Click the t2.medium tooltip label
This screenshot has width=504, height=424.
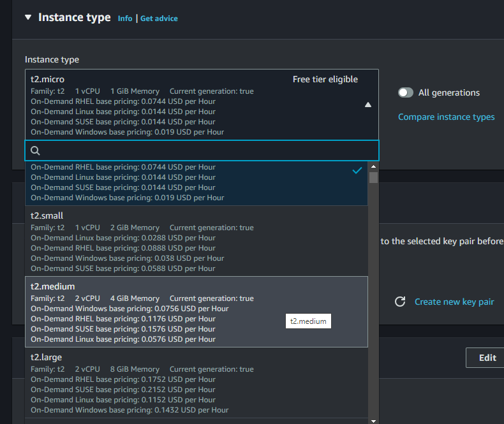pyautogui.click(x=308, y=321)
